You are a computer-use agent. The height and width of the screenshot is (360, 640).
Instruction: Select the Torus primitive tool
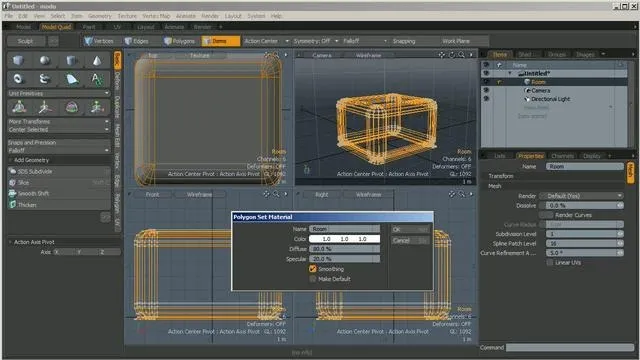(18, 78)
